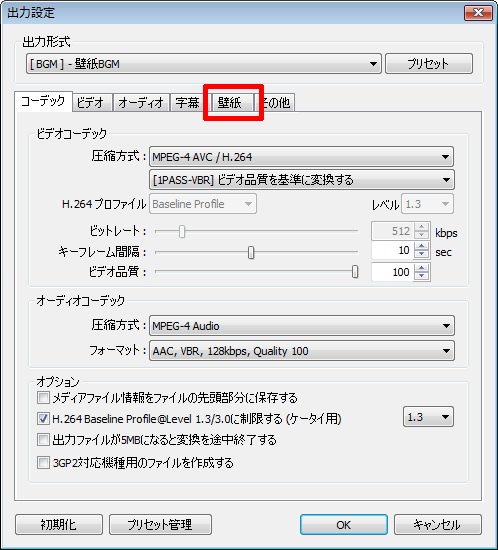The image size is (498, 550).
Task: Increase the video quality spinner value
Action: [421, 268]
